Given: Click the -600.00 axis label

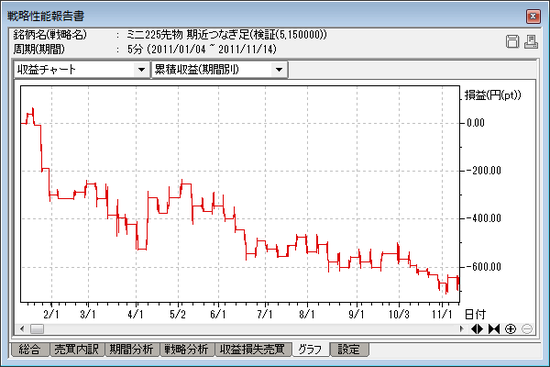Looking at the screenshot, I should click(x=484, y=267).
